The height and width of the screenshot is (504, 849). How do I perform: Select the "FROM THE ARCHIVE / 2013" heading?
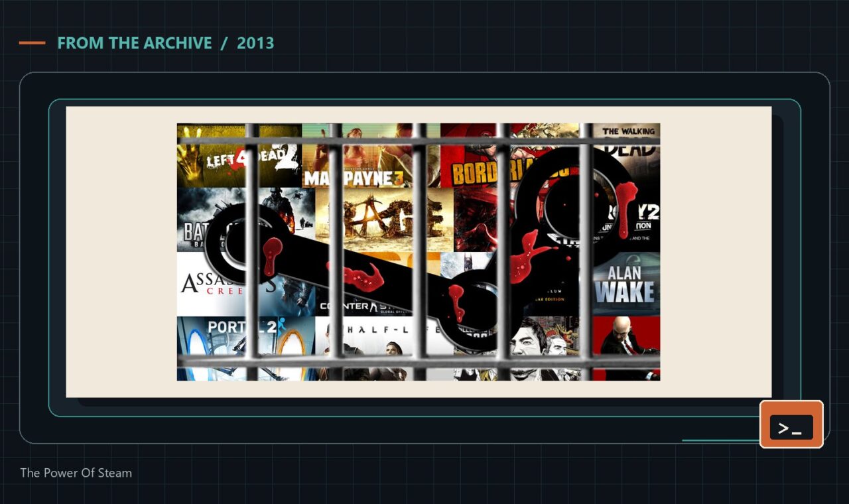(x=165, y=43)
